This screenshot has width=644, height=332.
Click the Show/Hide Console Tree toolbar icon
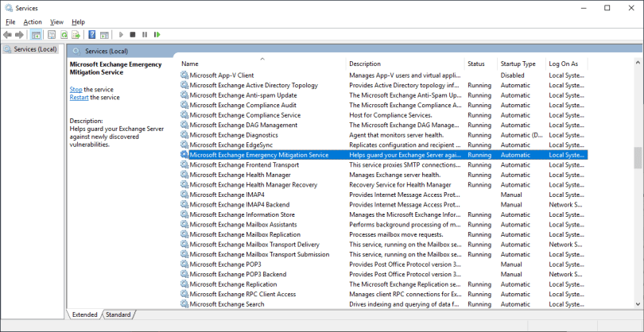(x=37, y=35)
